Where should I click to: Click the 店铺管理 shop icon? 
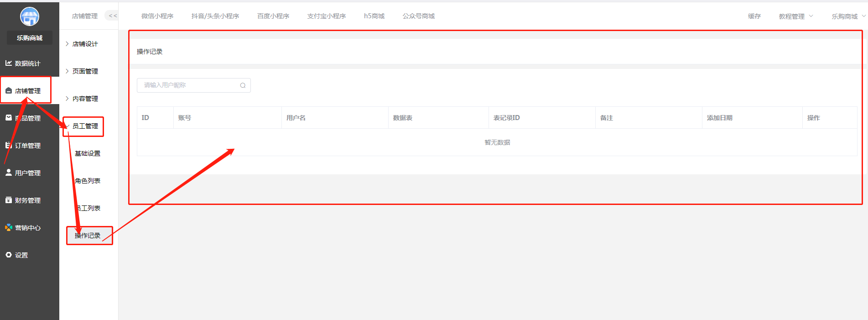[9, 90]
